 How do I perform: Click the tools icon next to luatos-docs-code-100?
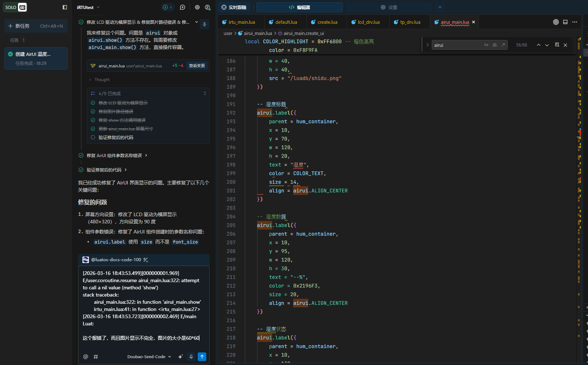(x=145, y=260)
